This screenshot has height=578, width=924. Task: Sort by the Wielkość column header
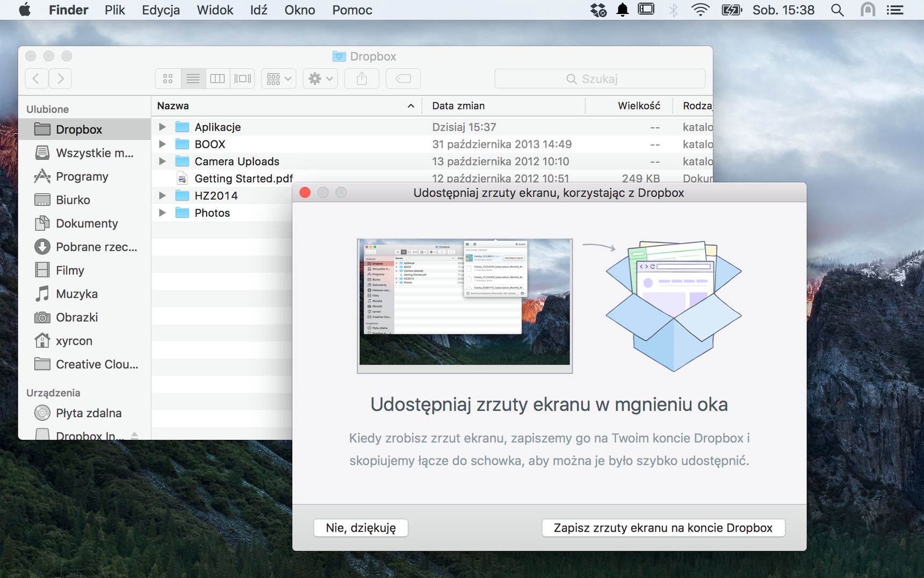(629, 106)
